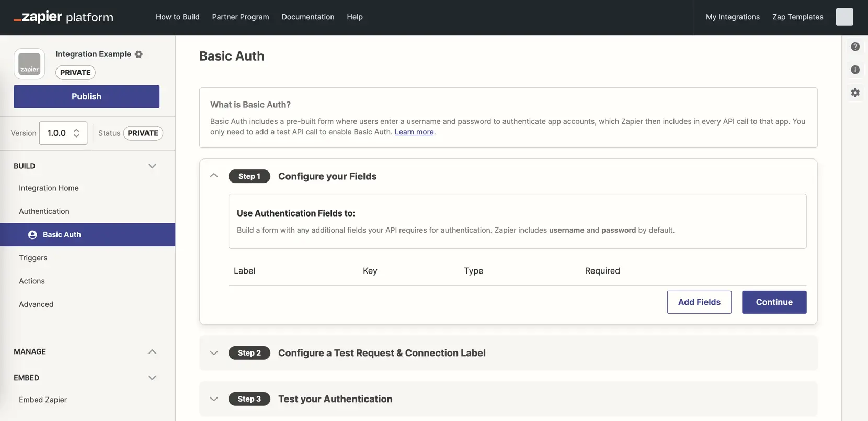Select Basic Auth sidebar item

(87, 234)
